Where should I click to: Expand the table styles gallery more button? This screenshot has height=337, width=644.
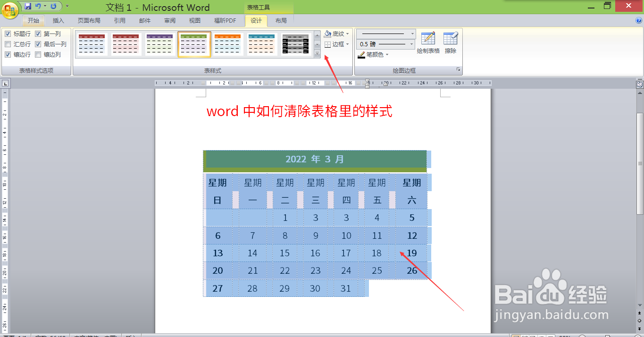318,54
